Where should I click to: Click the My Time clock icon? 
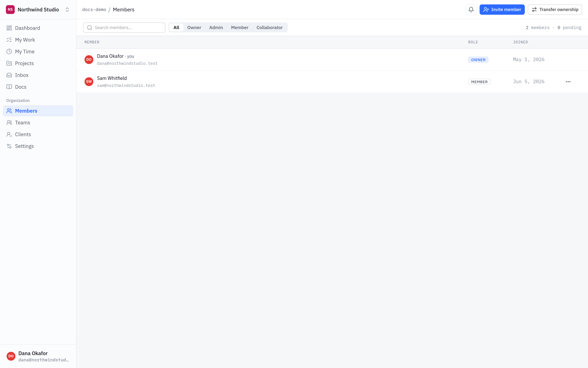coord(9,52)
